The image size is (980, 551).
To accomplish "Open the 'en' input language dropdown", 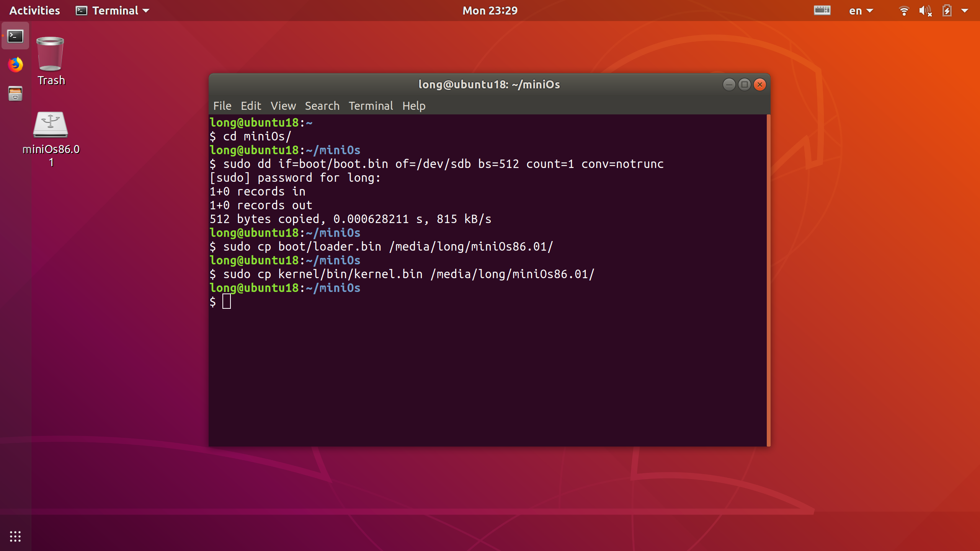I will pos(861,11).
